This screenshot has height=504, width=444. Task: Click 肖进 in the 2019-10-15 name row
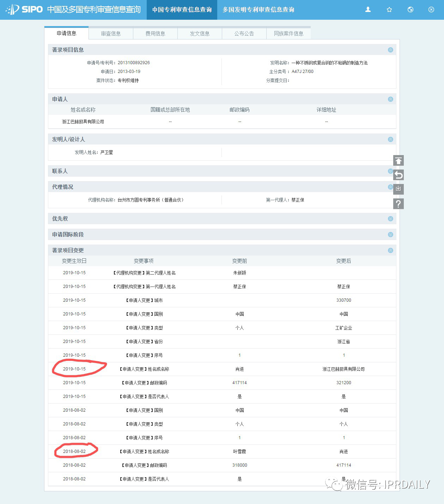pyautogui.click(x=239, y=369)
